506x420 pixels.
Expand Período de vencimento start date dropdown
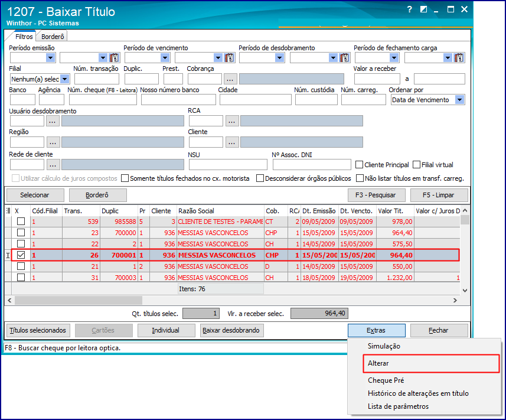click(165, 58)
